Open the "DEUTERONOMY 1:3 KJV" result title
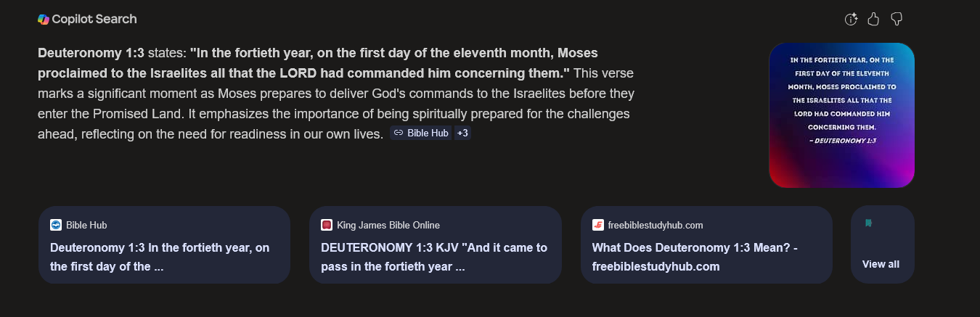Viewport: 980px width, 317px height. (434, 257)
